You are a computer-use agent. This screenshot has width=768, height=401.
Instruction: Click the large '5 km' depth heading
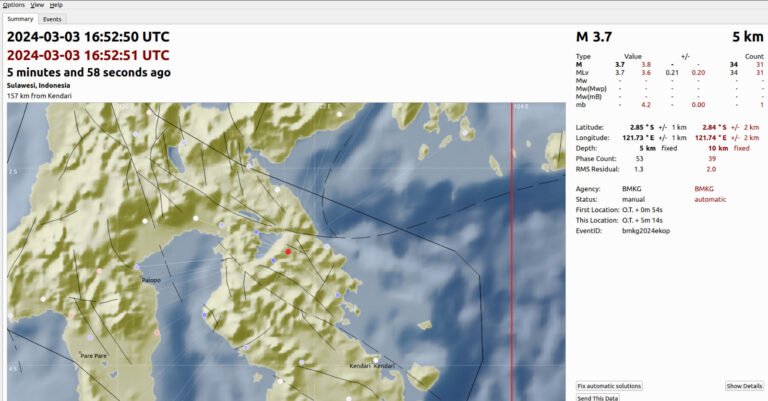747,37
